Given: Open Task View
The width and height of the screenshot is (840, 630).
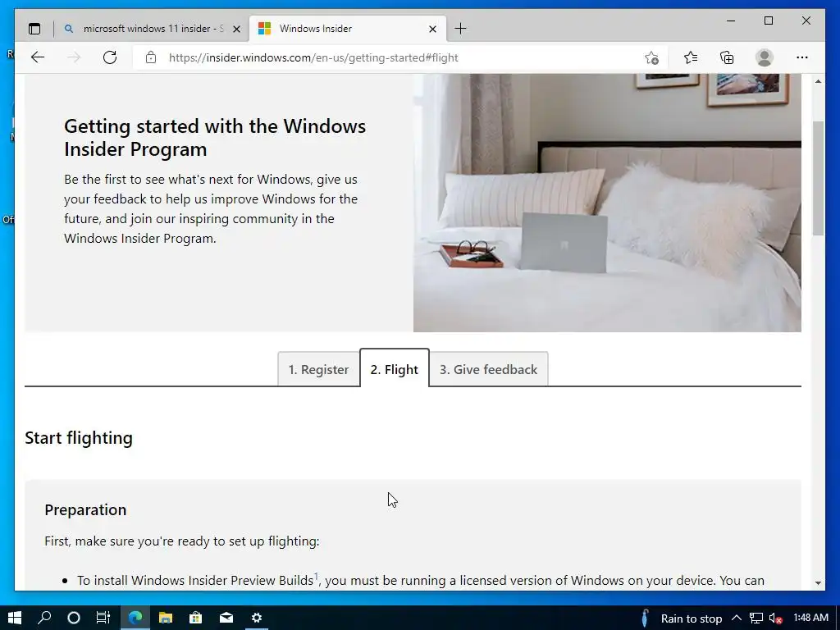Looking at the screenshot, I should [103, 618].
